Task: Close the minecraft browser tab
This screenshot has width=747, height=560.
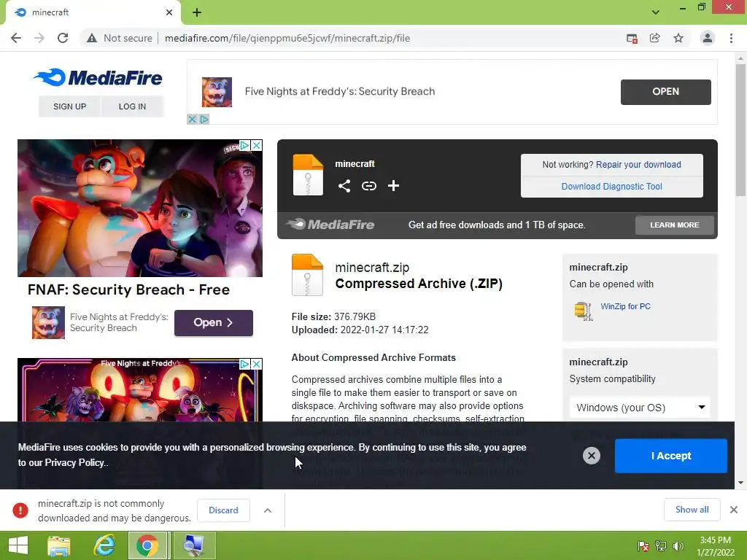Action: point(169,12)
